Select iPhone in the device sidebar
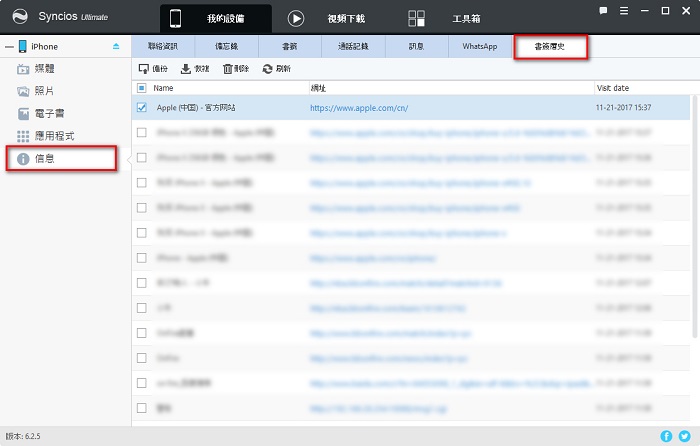This screenshot has height=446, width=700. pos(44,46)
